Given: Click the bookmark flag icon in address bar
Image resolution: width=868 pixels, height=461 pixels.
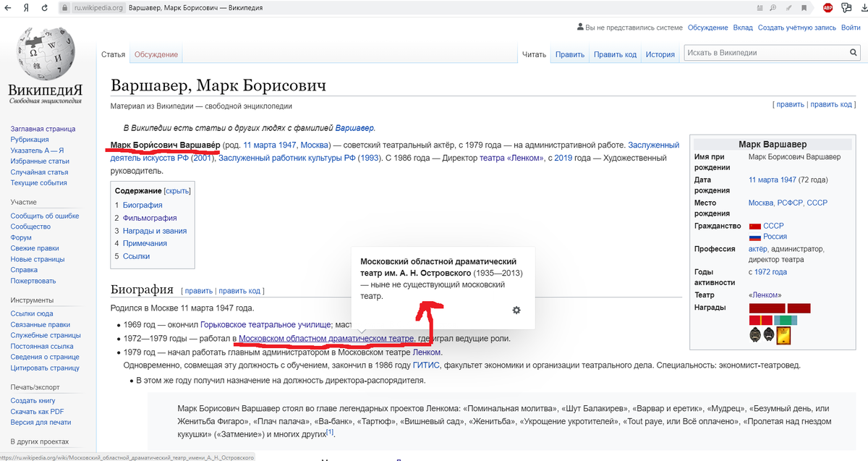Looking at the screenshot, I should pos(804,7).
